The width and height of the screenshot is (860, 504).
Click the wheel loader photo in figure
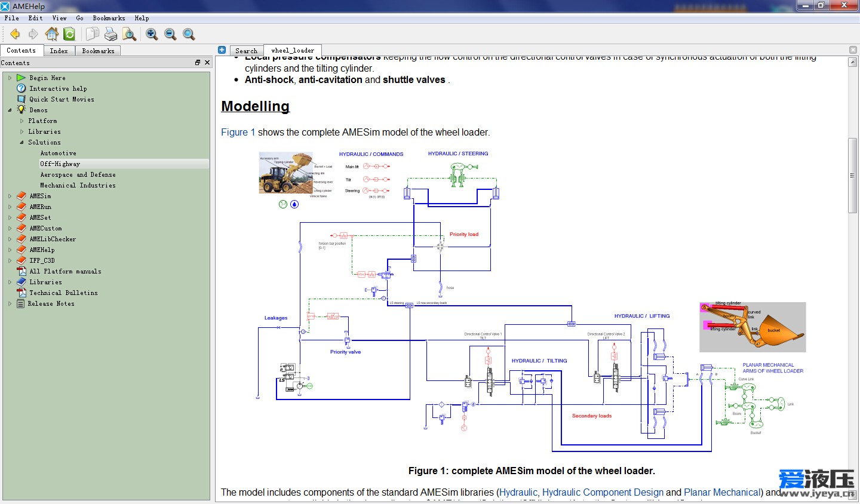[x=286, y=173]
